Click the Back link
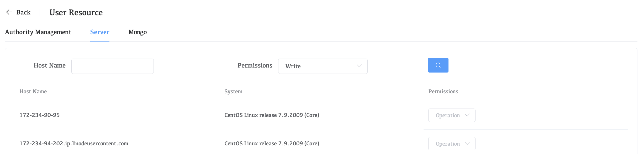The width and height of the screenshot is (644, 154). (23, 12)
